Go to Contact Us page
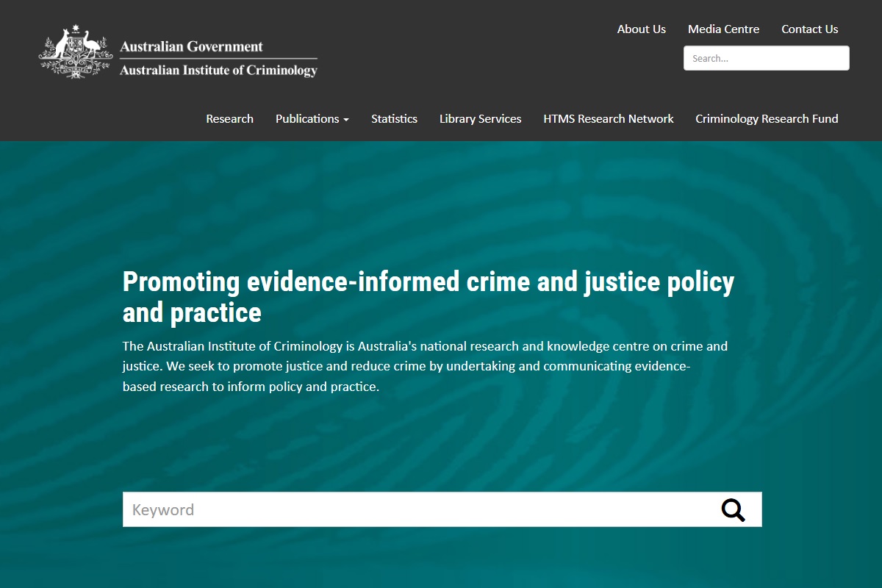 click(x=809, y=29)
